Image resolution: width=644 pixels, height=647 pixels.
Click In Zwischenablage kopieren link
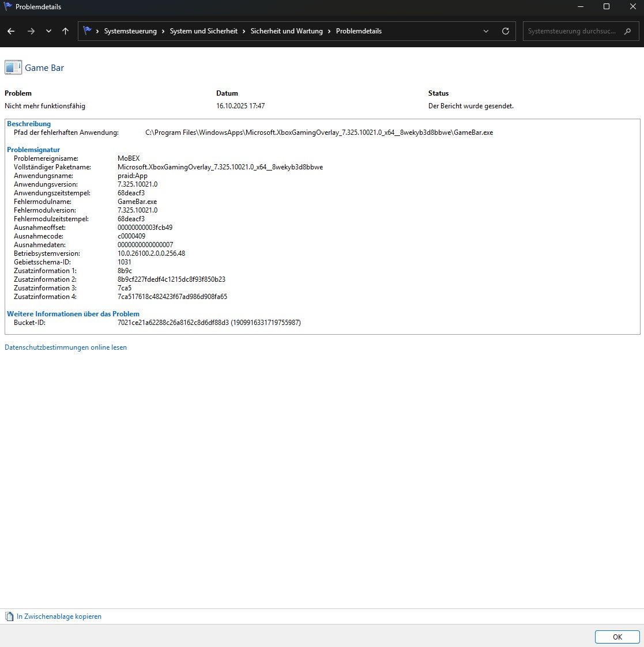pos(59,616)
